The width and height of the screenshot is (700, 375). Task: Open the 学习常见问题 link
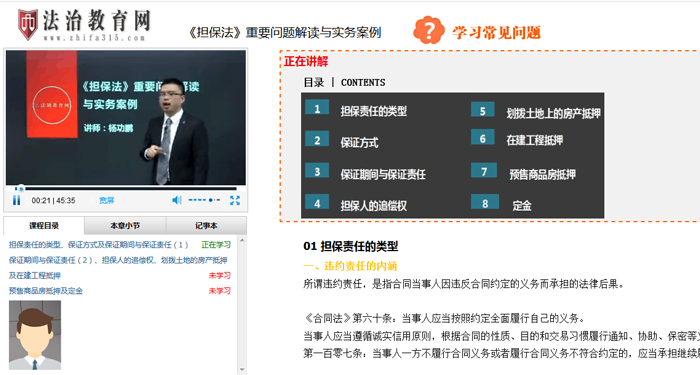tap(496, 32)
